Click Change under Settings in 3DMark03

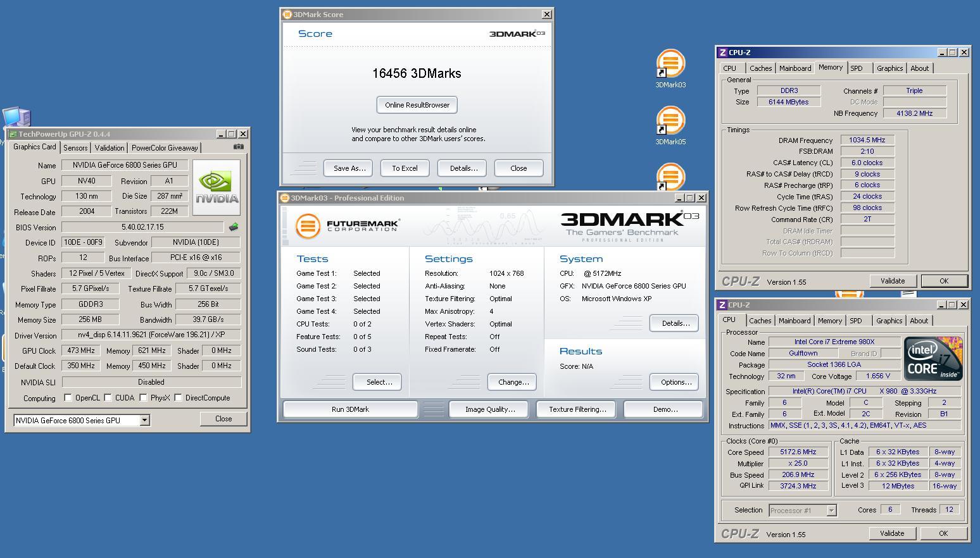pos(513,382)
